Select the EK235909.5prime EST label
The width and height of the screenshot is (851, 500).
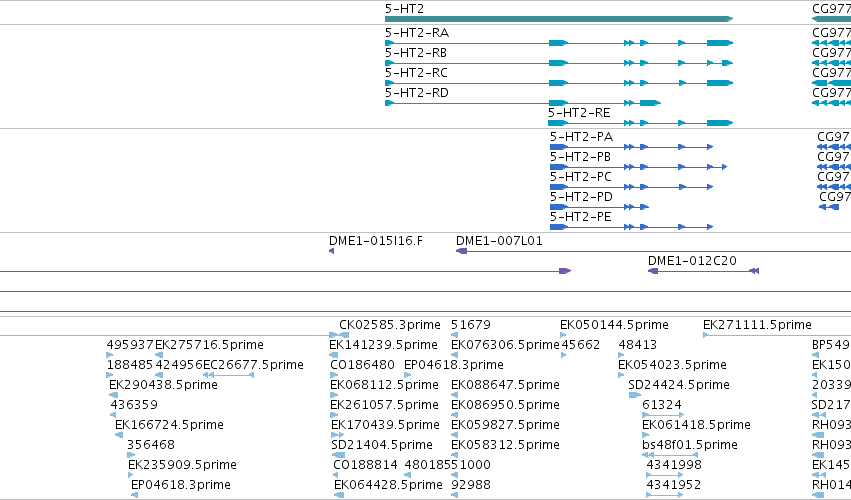182,465
